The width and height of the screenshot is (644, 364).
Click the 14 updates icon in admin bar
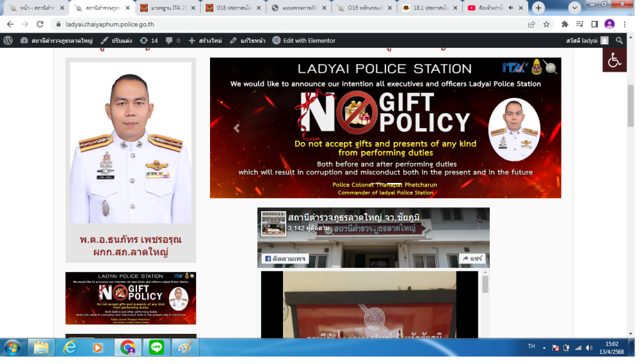tap(149, 40)
